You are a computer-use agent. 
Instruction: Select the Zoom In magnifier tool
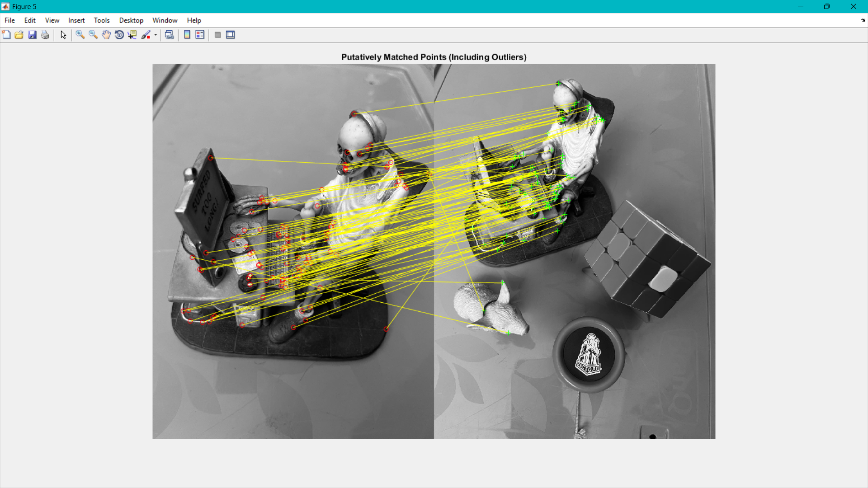[x=80, y=35]
